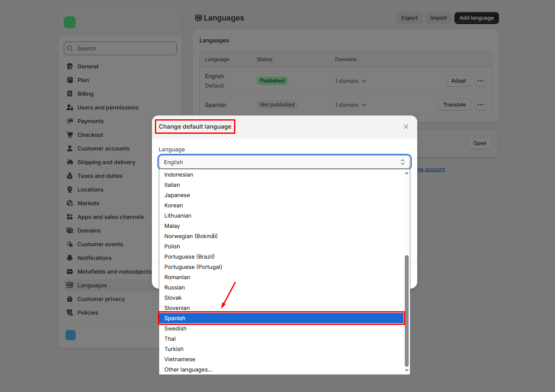Viewport: 555px width, 392px height.
Task: Click the Billing dollar icon in sidebar
Action: [x=70, y=94]
